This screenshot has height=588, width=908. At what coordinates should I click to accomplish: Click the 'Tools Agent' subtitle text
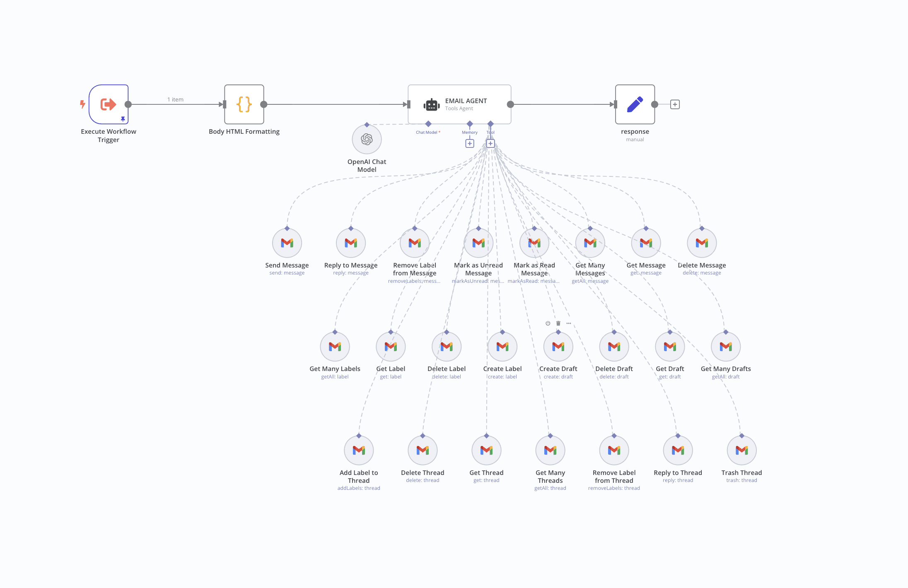459,108
